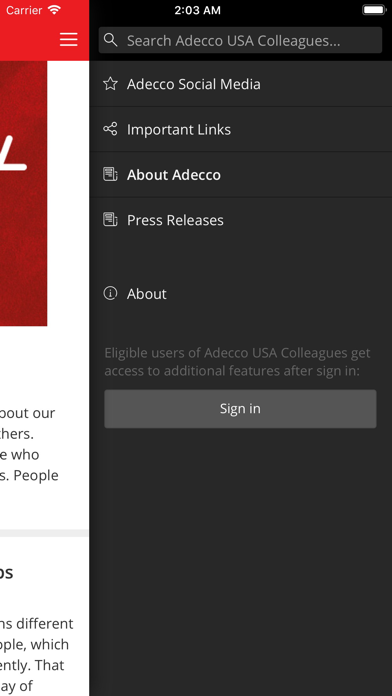Click the Sign in button
Viewport: 392px width, 696px height.
(240, 409)
